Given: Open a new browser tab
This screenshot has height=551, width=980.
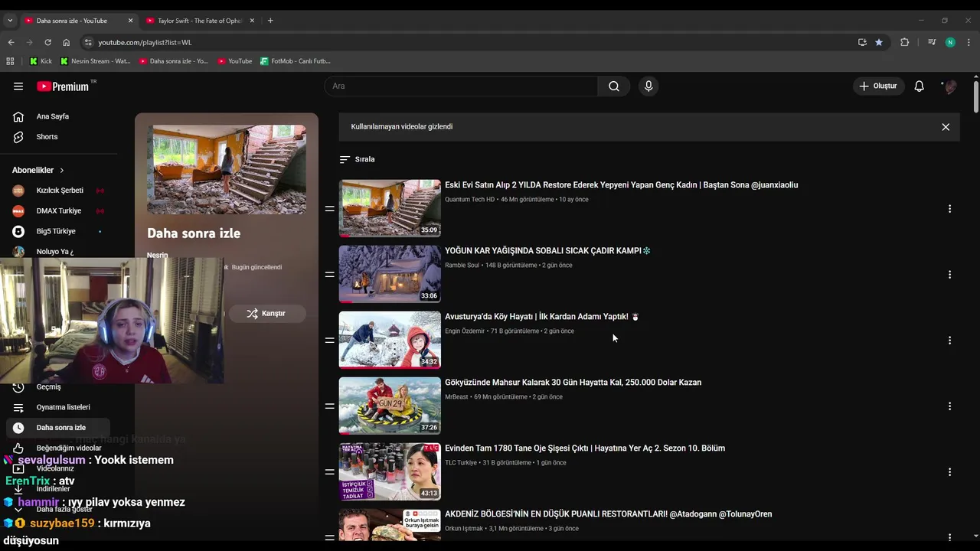Looking at the screenshot, I should [270, 21].
